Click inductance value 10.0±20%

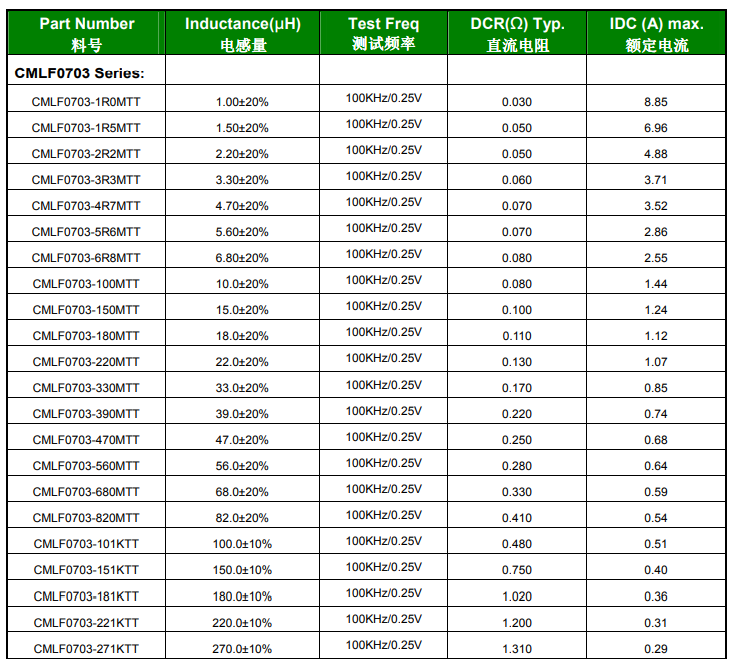pyautogui.click(x=242, y=285)
